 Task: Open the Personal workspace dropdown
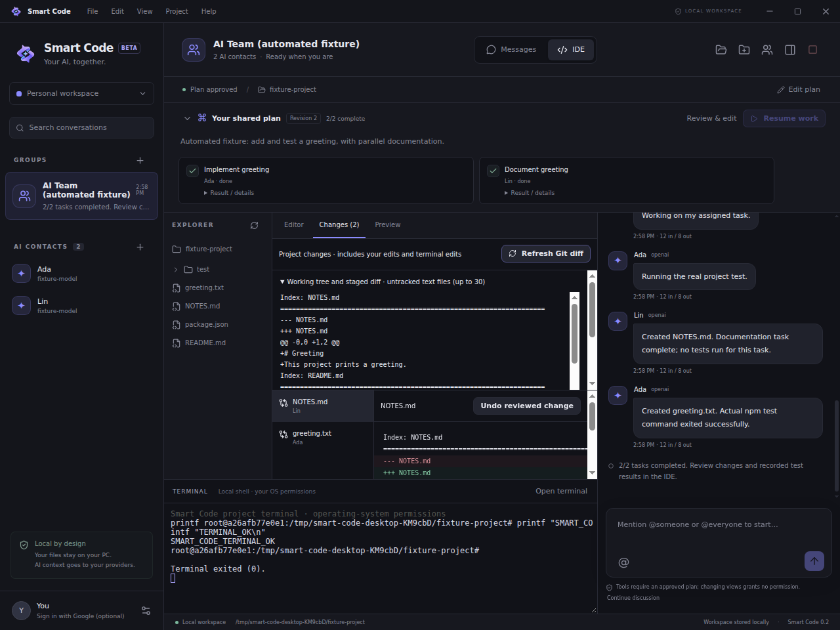[82, 93]
